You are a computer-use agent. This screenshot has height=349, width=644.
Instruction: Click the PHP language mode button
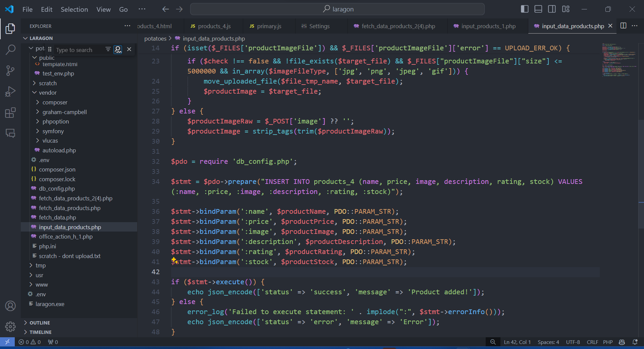point(607,342)
